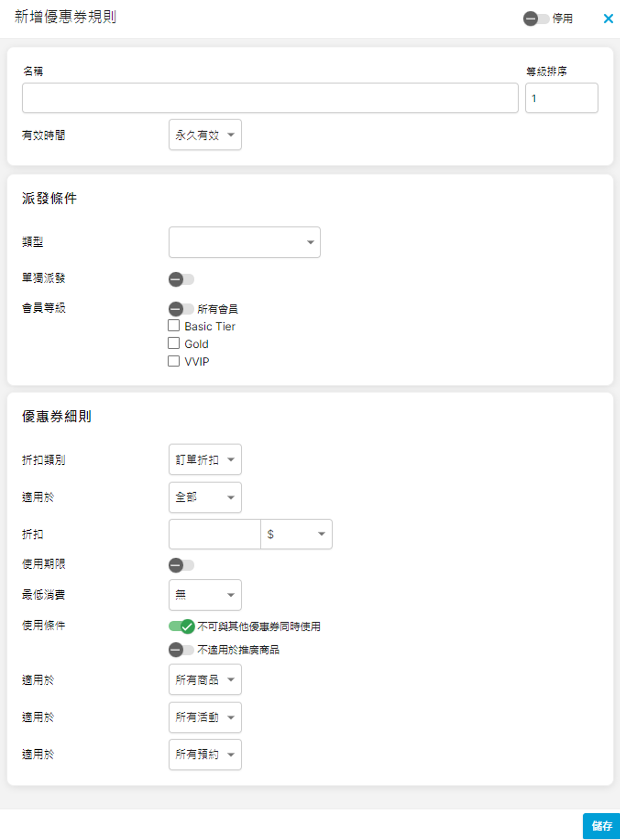Check the Gold member level checkbox
This screenshot has width=620, height=840.
[x=173, y=343]
